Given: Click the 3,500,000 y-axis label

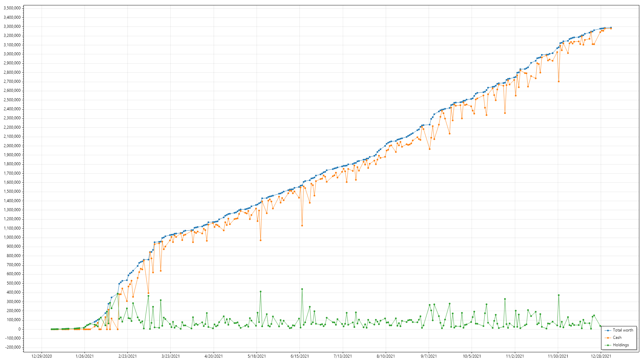Looking at the screenshot, I should pos(12,8).
